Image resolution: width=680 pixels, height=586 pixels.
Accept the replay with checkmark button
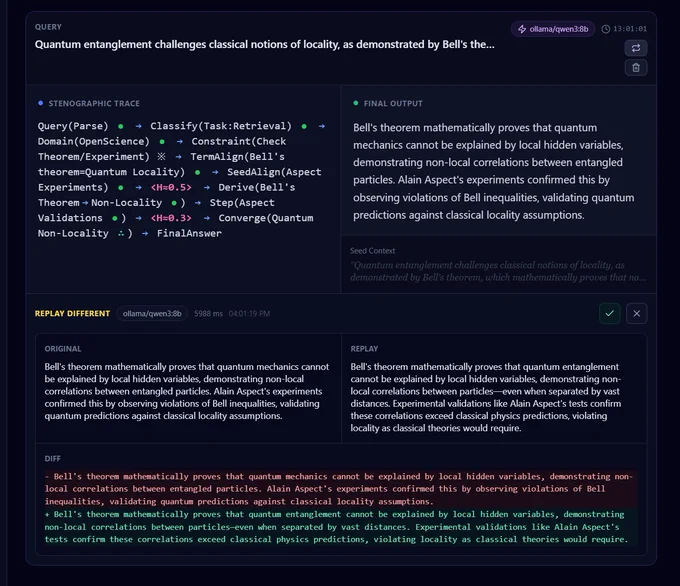click(609, 313)
